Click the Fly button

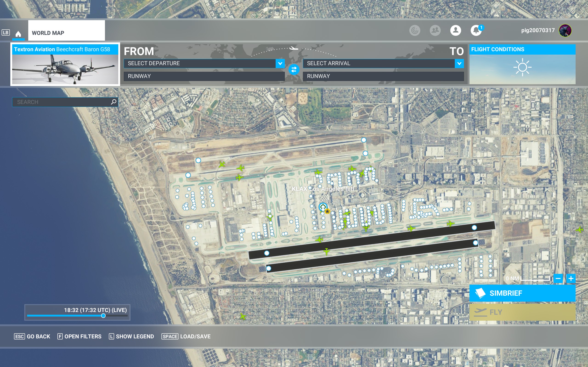(x=522, y=312)
